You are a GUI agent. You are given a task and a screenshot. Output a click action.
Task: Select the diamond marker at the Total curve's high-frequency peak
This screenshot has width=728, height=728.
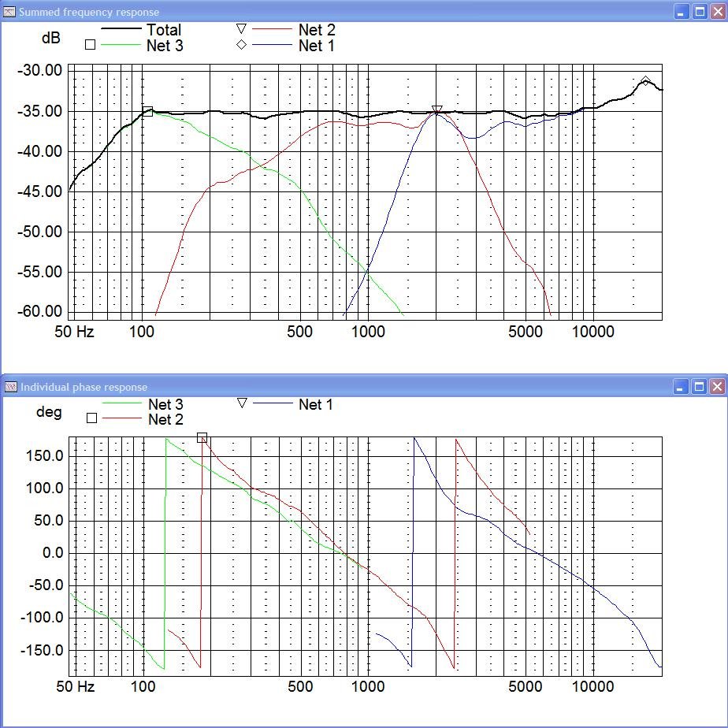pos(646,81)
